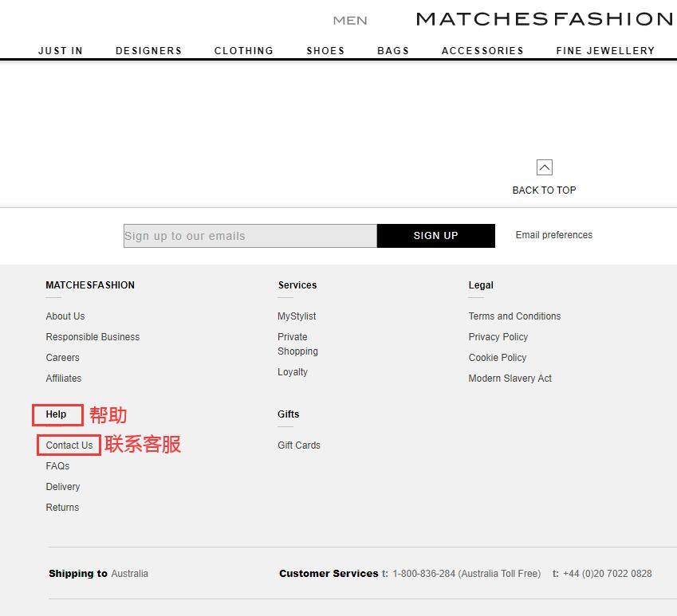Click the Help heading
Screen dimensions: 677x616
[x=56, y=414]
